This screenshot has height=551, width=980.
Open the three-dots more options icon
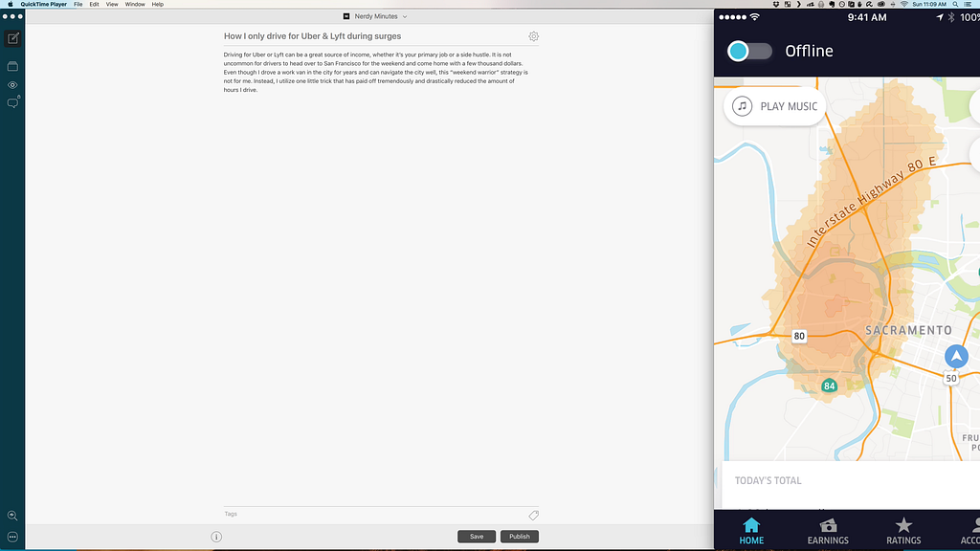(12, 537)
